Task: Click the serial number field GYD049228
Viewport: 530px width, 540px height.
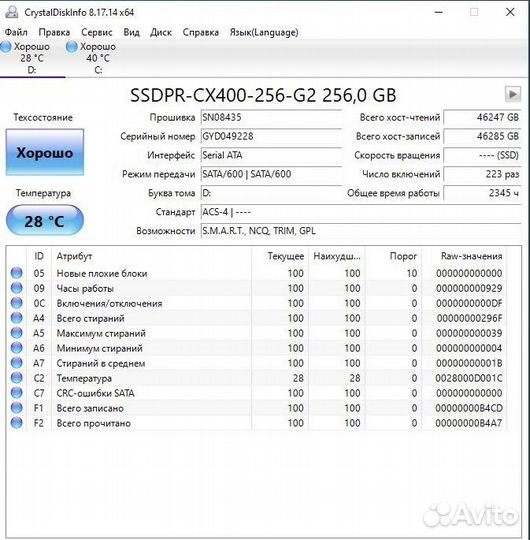Action: [271, 136]
